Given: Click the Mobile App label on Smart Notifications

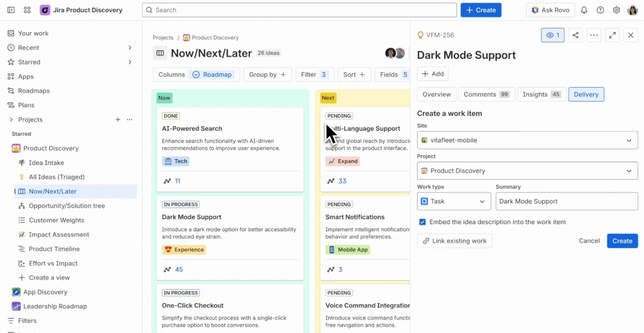Looking at the screenshot, I should point(348,250).
